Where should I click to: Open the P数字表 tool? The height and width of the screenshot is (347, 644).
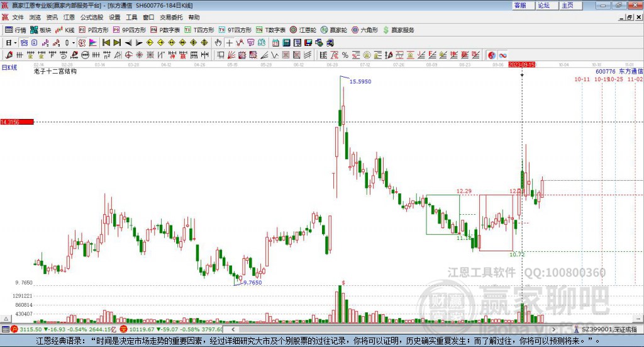click(x=165, y=30)
